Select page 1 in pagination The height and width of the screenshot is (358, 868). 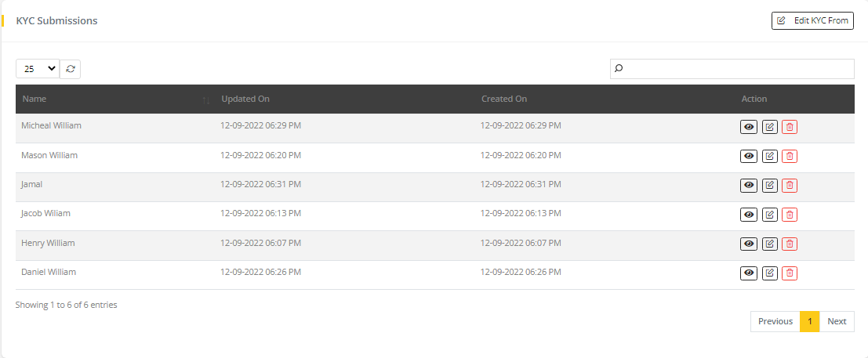coord(809,321)
